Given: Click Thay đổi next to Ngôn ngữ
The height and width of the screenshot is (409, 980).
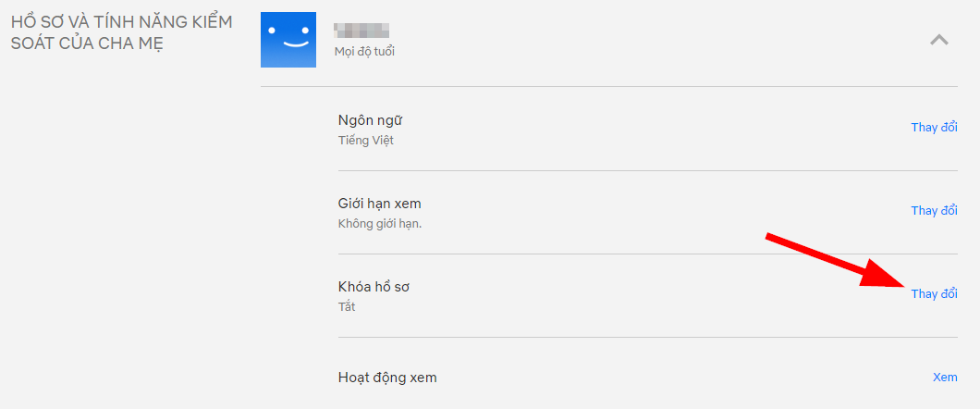Looking at the screenshot, I should pyautogui.click(x=934, y=128).
